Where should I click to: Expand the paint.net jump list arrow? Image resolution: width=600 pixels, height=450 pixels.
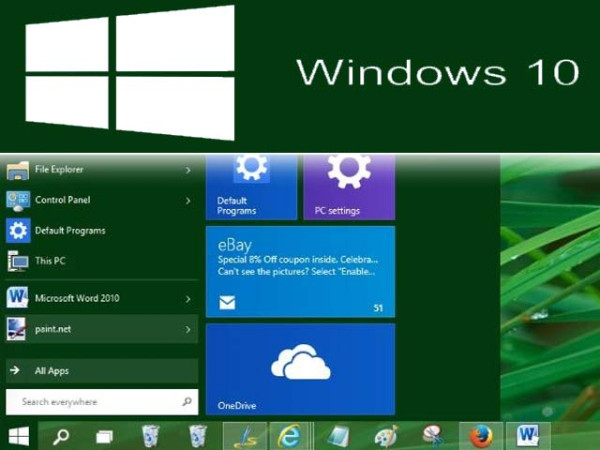(x=188, y=327)
